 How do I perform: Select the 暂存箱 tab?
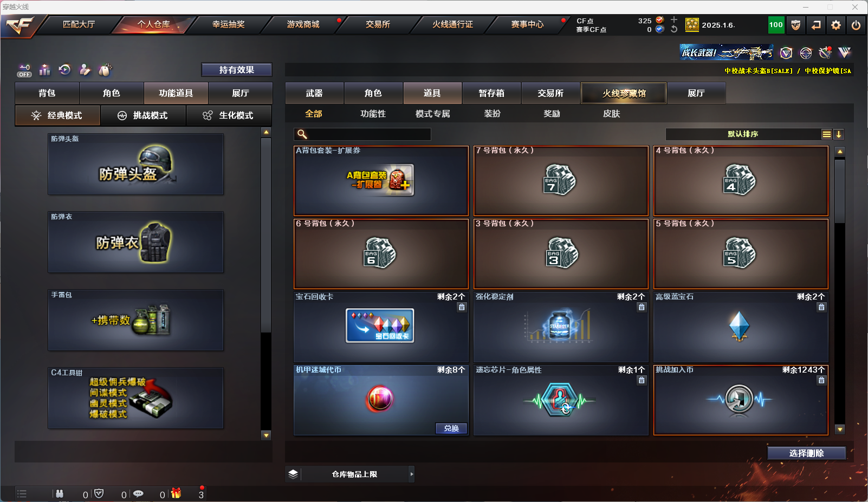(491, 93)
